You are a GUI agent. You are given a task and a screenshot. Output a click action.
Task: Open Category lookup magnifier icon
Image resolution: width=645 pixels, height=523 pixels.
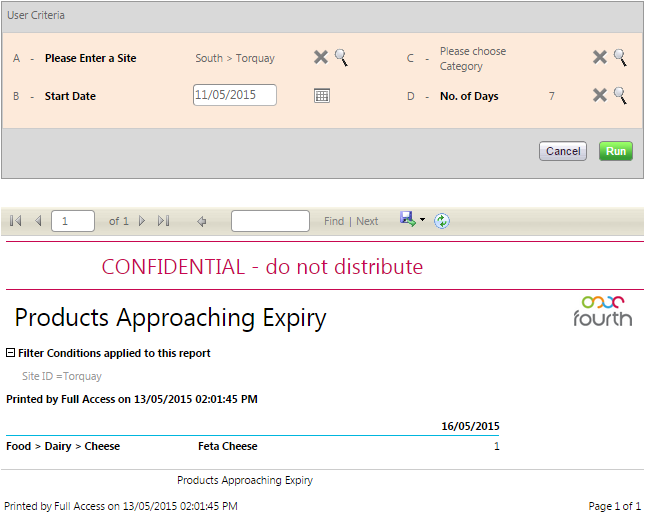[620, 58]
